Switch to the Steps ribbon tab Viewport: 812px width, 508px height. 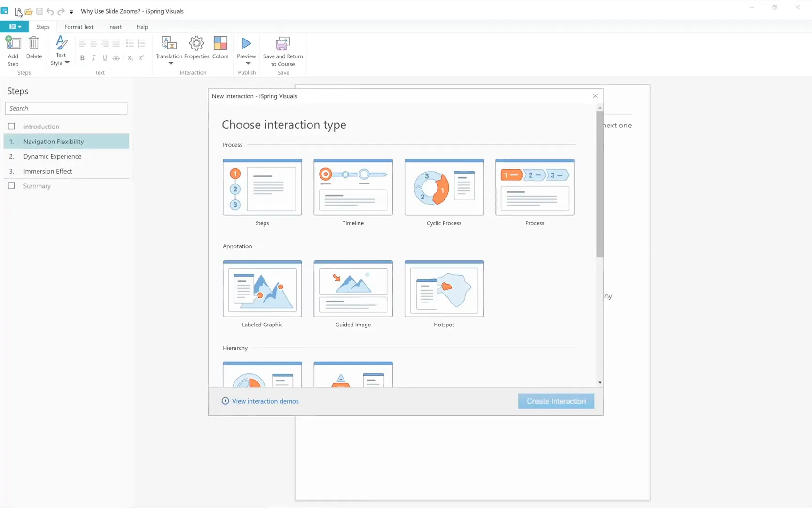43,27
